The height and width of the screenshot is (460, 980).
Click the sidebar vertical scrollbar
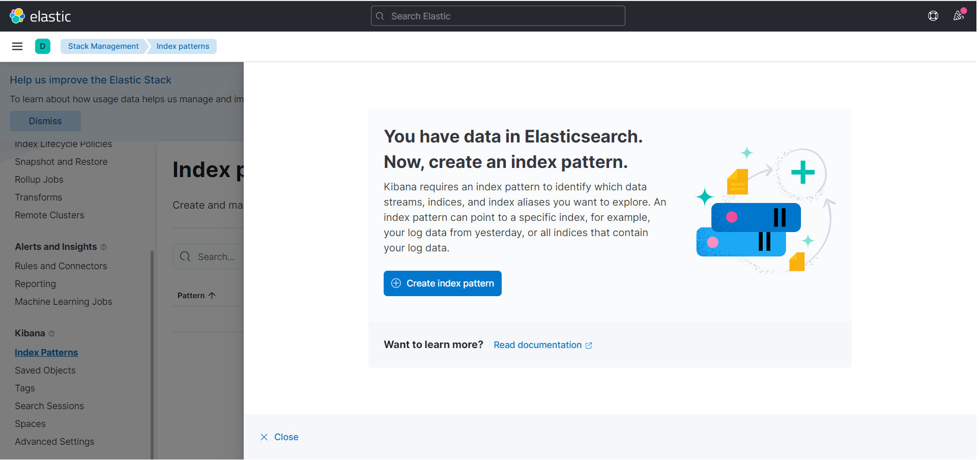coord(152,355)
